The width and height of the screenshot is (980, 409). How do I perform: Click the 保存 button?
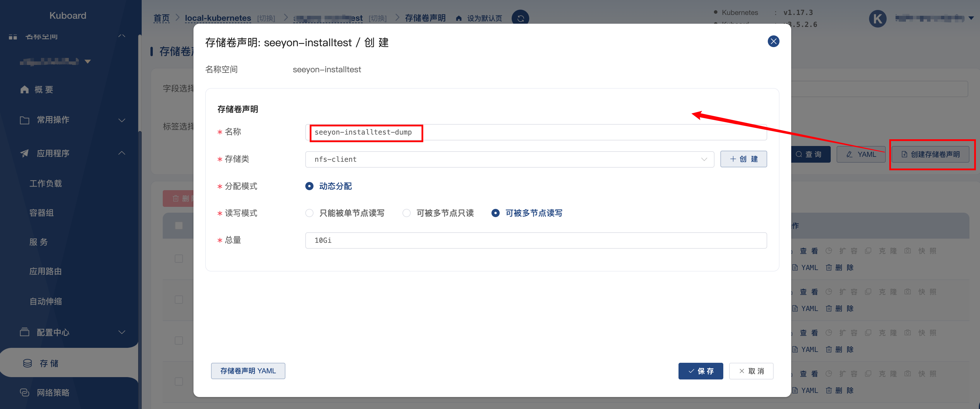coord(700,371)
